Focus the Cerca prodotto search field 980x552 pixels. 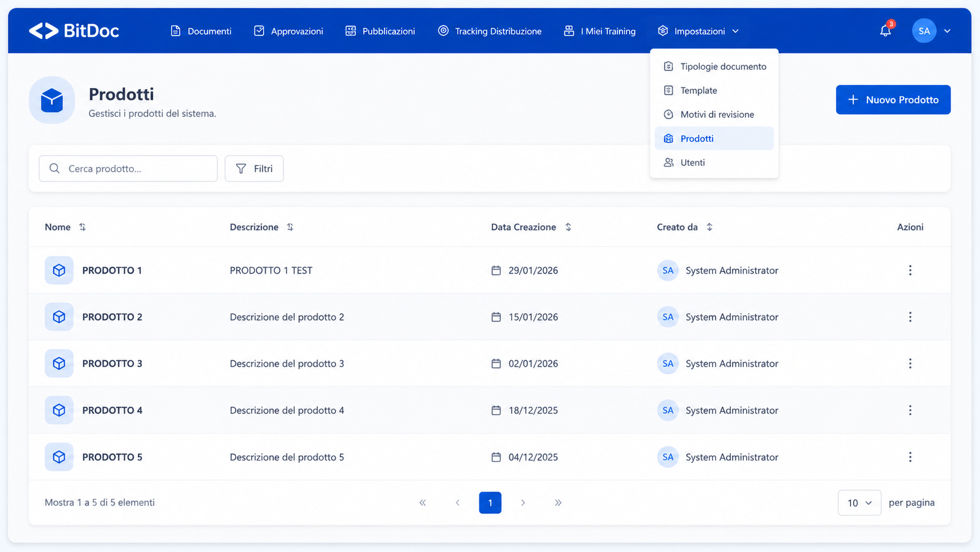pyautogui.click(x=128, y=168)
